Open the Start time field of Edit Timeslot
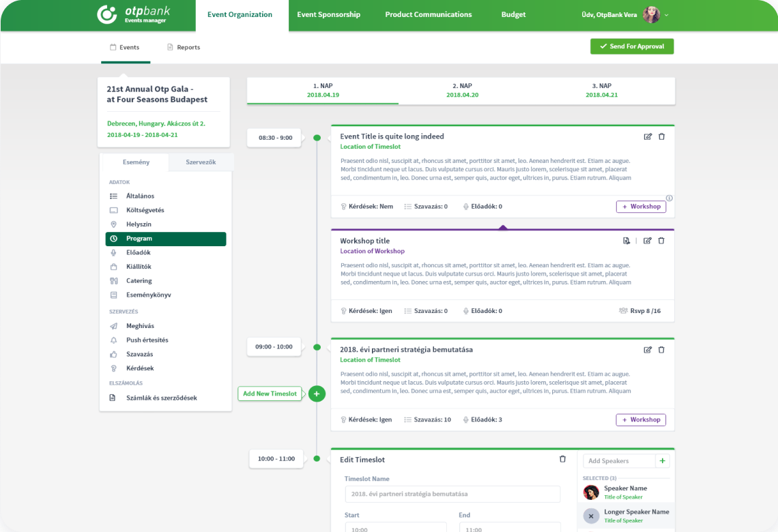The height and width of the screenshot is (532, 778). (395, 527)
